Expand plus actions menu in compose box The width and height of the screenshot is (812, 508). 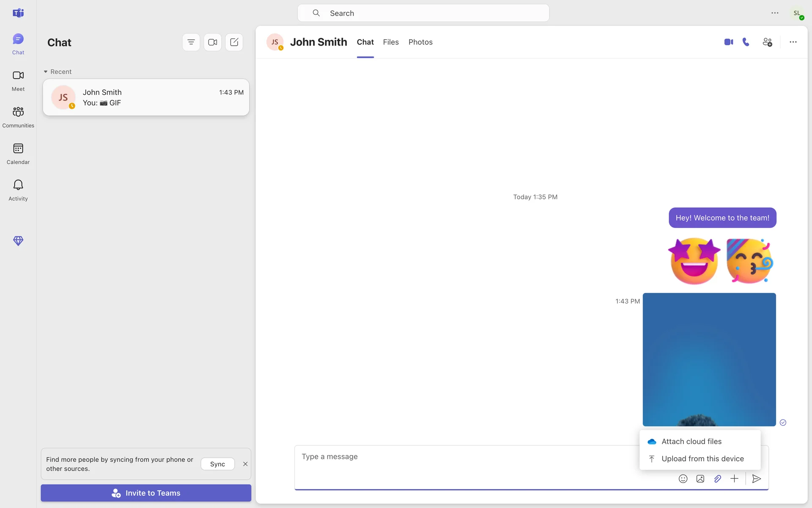pos(735,479)
